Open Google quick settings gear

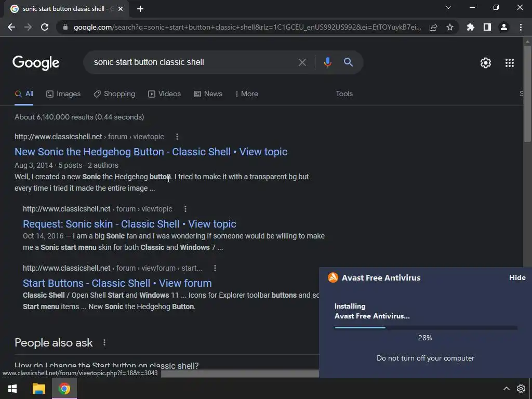tap(486, 63)
